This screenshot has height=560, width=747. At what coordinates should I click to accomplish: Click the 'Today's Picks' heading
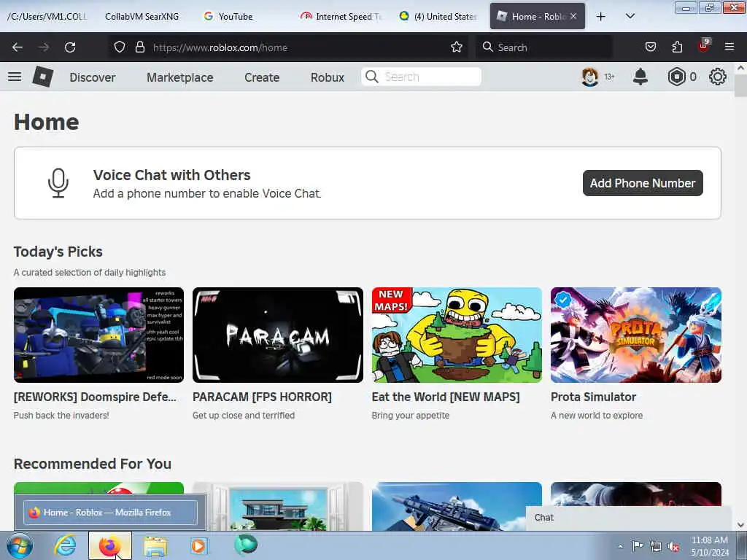tap(58, 252)
